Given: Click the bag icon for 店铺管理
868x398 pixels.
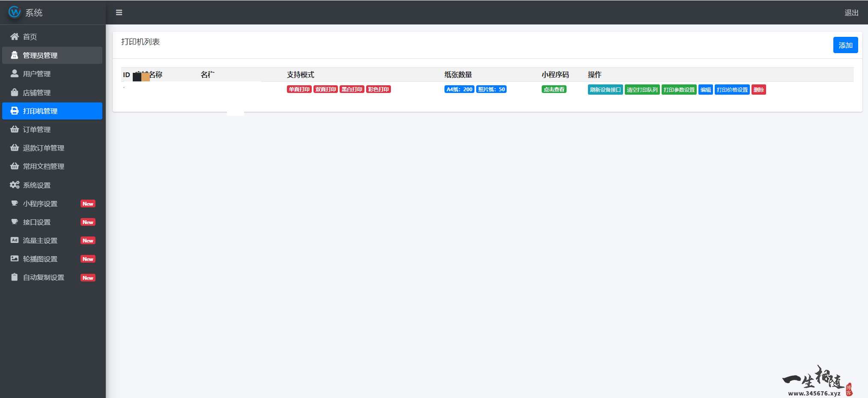Looking at the screenshot, I should click(x=15, y=93).
